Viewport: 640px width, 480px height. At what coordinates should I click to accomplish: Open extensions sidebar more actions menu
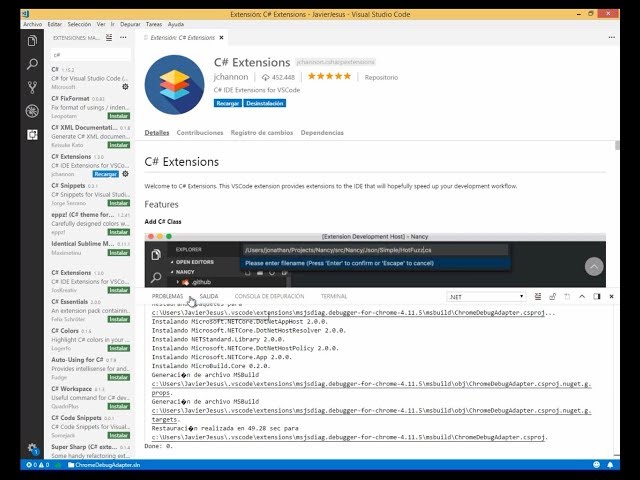pos(123,38)
